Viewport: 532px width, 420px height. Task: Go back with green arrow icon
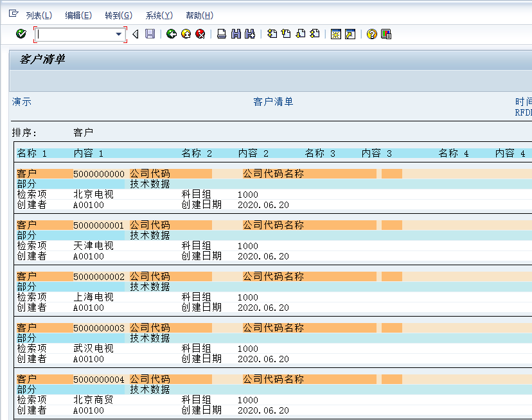coord(172,34)
